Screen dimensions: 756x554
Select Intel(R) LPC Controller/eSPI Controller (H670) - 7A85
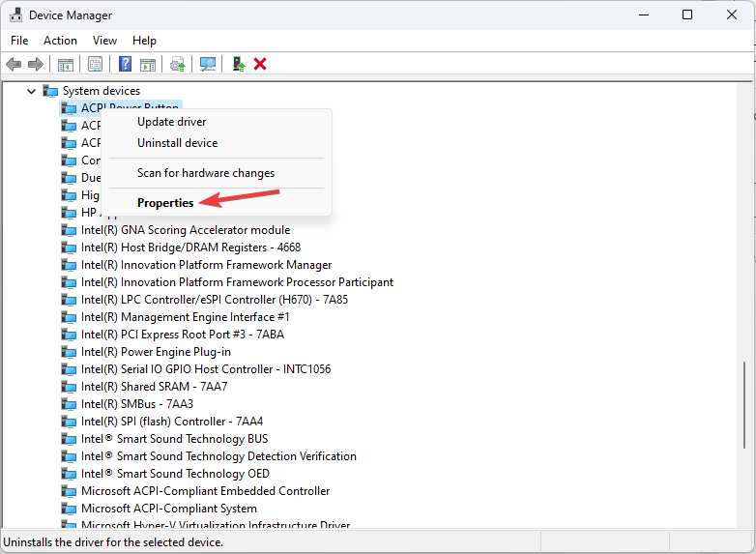coord(215,300)
